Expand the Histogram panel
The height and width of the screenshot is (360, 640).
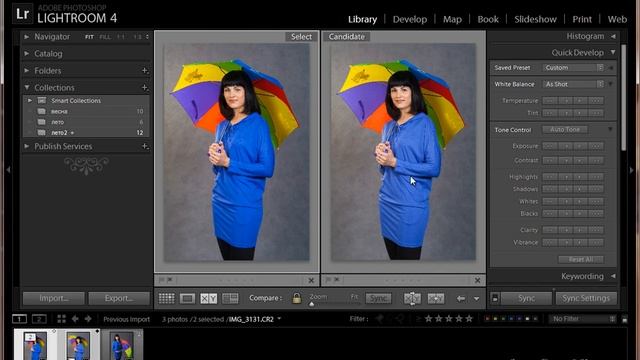(x=613, y=36)
